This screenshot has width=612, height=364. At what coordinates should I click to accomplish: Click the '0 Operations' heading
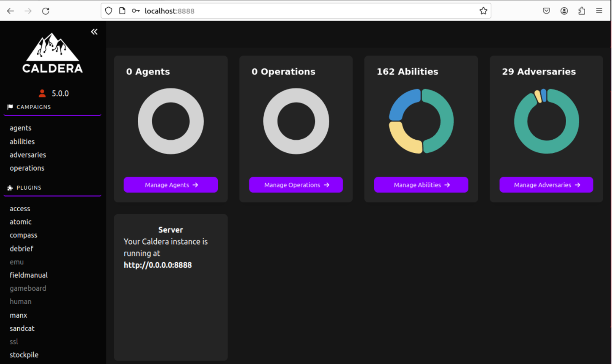[x=283, y=71]
